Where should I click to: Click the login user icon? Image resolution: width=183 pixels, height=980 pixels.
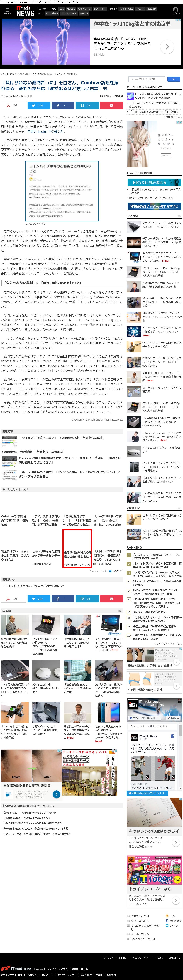coord(175,9)
